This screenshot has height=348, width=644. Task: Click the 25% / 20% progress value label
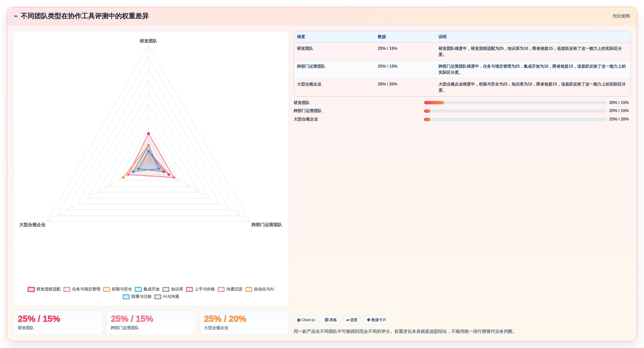619,119
